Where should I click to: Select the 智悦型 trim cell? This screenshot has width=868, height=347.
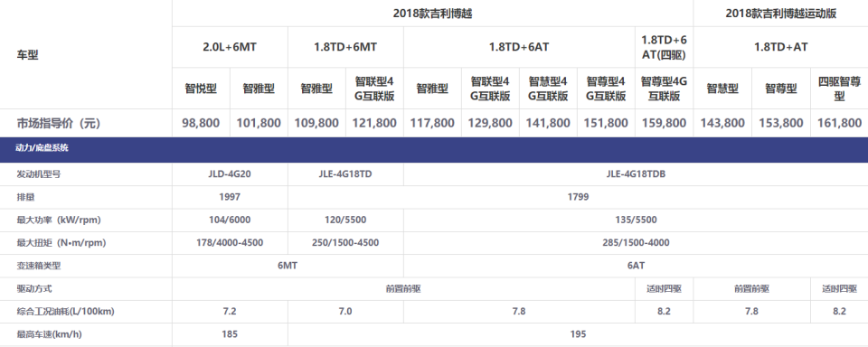(x=201, y=89)
